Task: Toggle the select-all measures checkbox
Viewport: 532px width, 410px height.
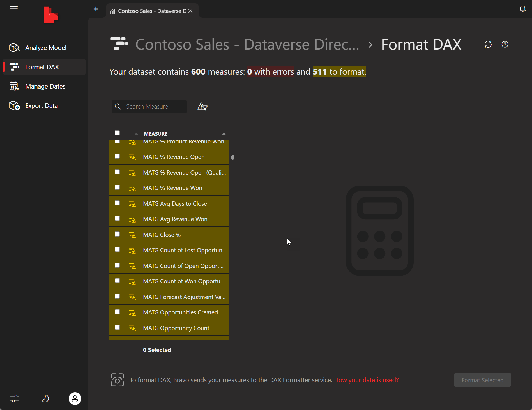Action: click(117, 133)
